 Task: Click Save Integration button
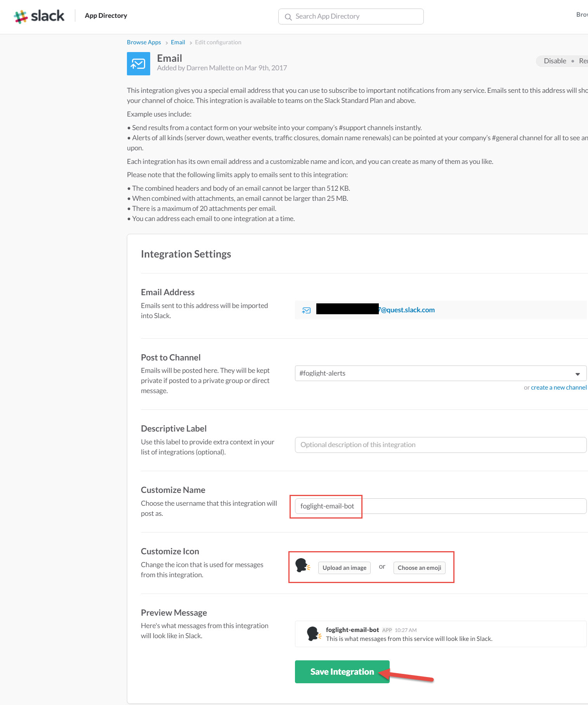coord(342,672)
